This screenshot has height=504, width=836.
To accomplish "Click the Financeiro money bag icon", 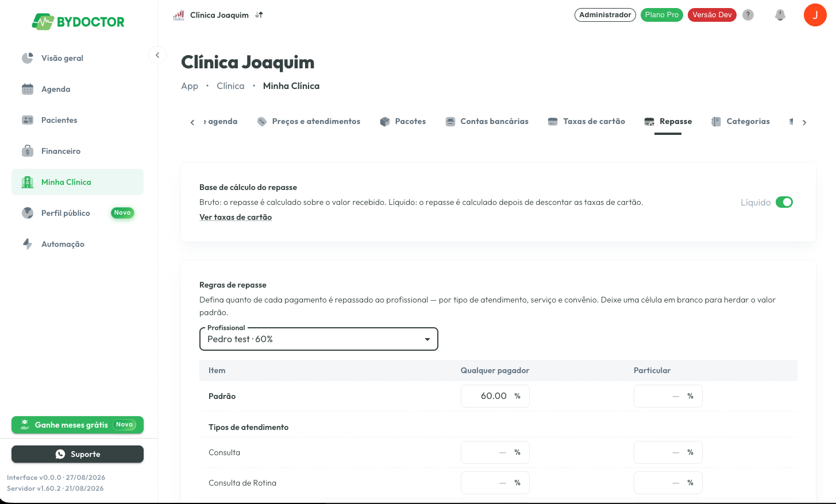I will point(28,151).
